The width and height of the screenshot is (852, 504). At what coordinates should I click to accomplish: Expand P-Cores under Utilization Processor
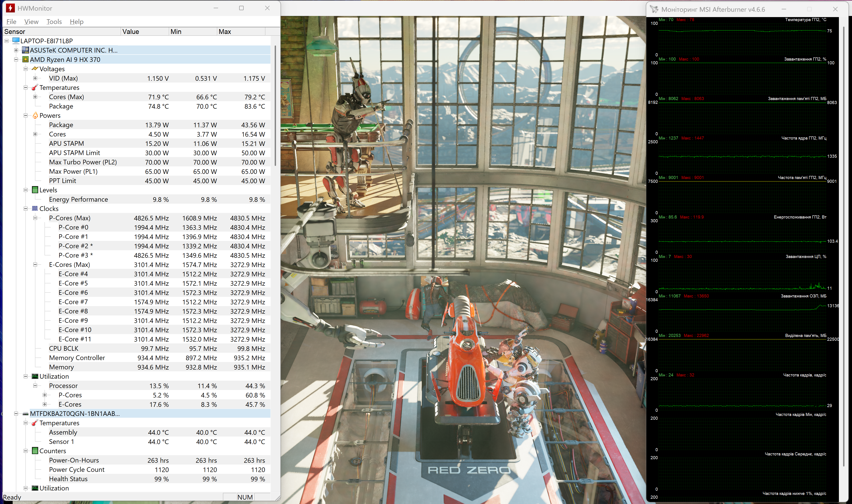44,395
